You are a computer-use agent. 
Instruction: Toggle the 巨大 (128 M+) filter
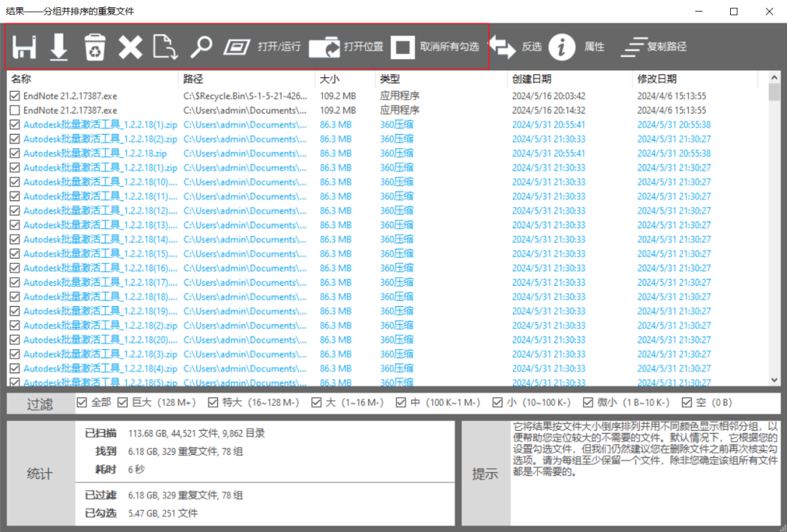(x=122, y=402)
